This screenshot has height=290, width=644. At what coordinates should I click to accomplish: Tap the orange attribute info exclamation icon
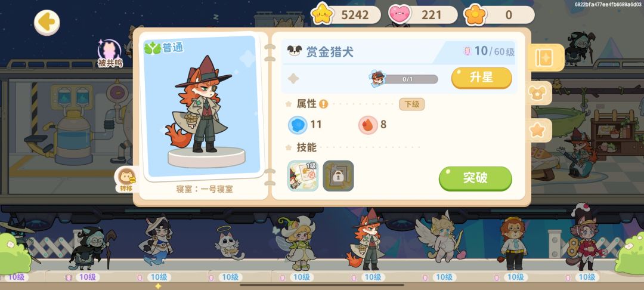click(324, 104)
